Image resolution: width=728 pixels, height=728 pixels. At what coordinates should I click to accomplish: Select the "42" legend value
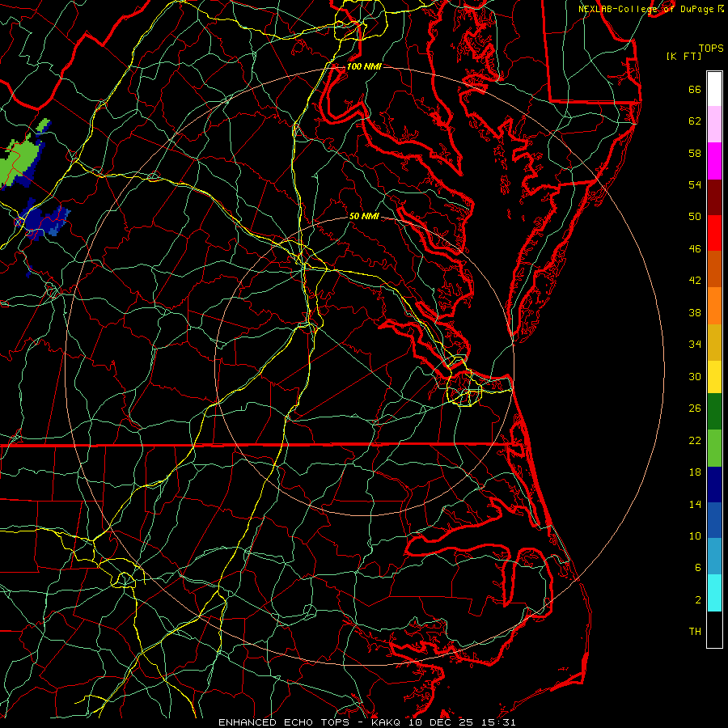(x=695, y=281)
